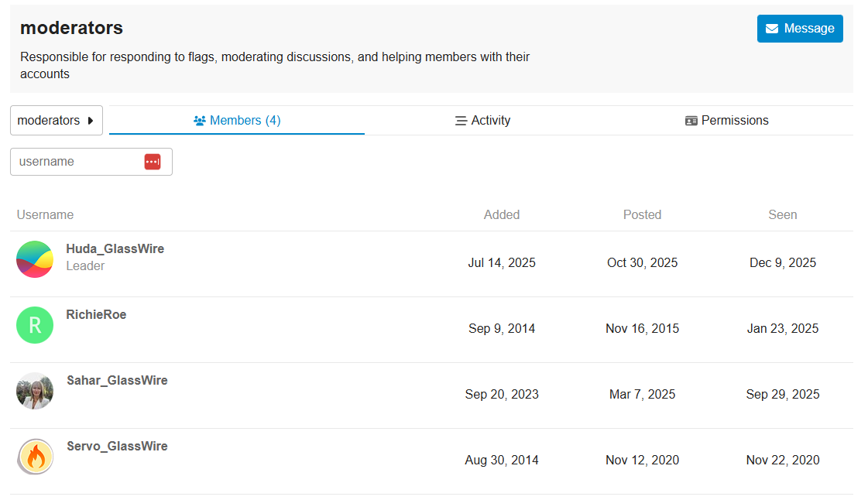
Task: Click the red password manager icon
Action: click(153, 162)
